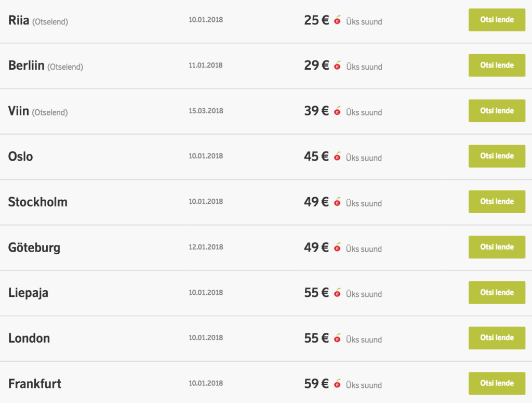Click cherry icon next to Riia price
The width and height of the screenshot is (532, 403).
click(337, 21)
